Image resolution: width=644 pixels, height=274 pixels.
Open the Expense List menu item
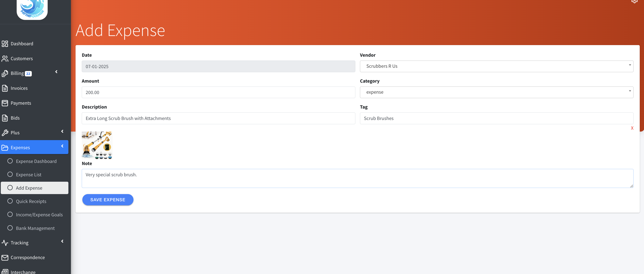[28, 175]
